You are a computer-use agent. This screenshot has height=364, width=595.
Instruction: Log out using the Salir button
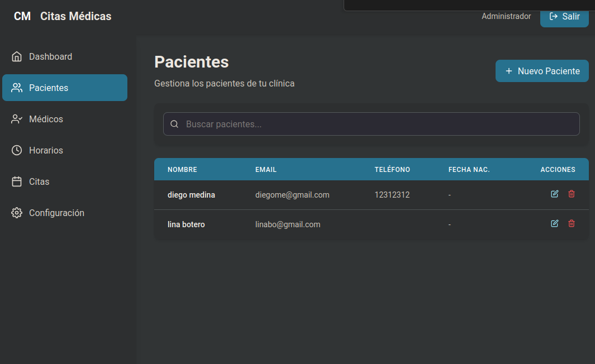[x=564, y=17]
